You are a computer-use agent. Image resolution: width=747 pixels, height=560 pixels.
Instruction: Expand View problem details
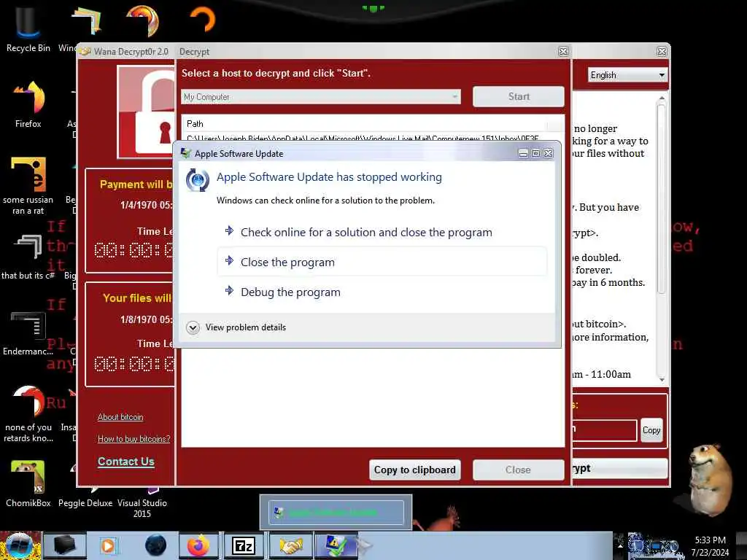coord(236,327)
